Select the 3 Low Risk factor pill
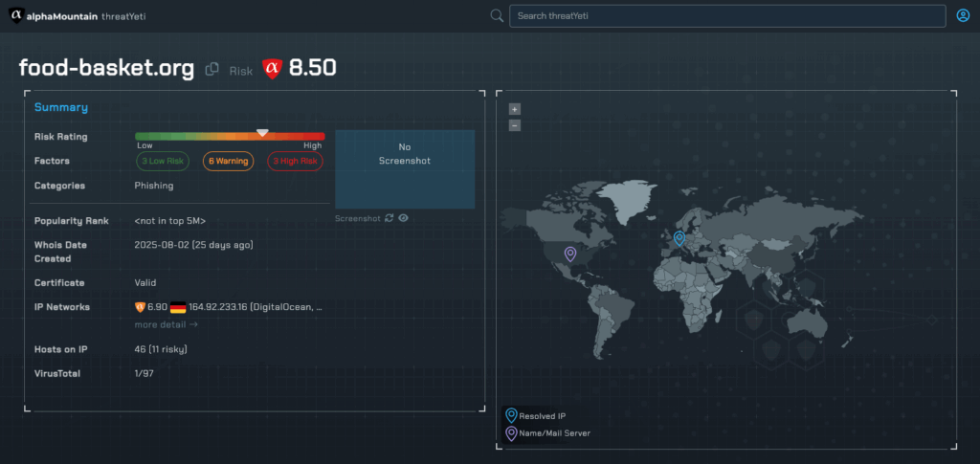Viewport: 980px width, 464px height. [x=163, y=161]
